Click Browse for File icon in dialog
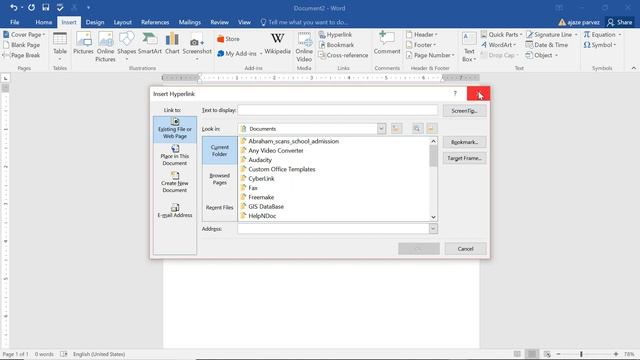Viewport: 640px width, 360px height. click(431, 129)
